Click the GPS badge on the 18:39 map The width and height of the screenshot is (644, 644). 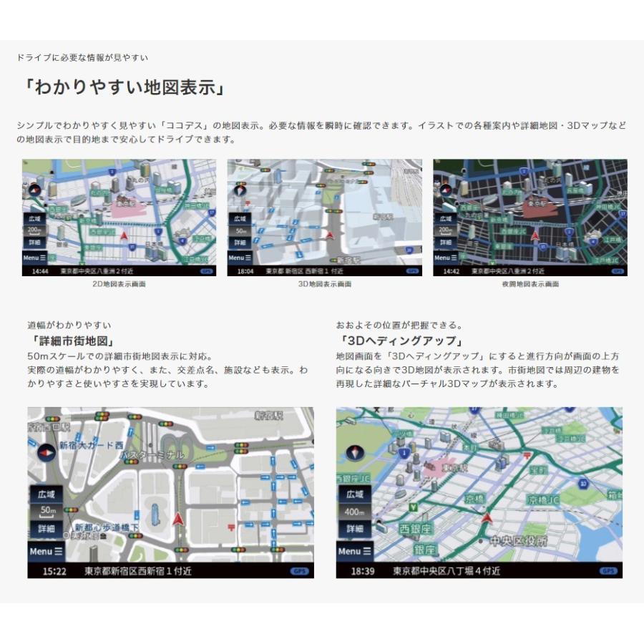[608, 571]
